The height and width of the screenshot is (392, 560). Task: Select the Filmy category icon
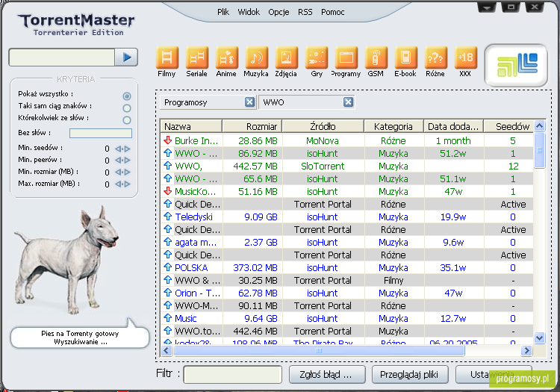167,57
